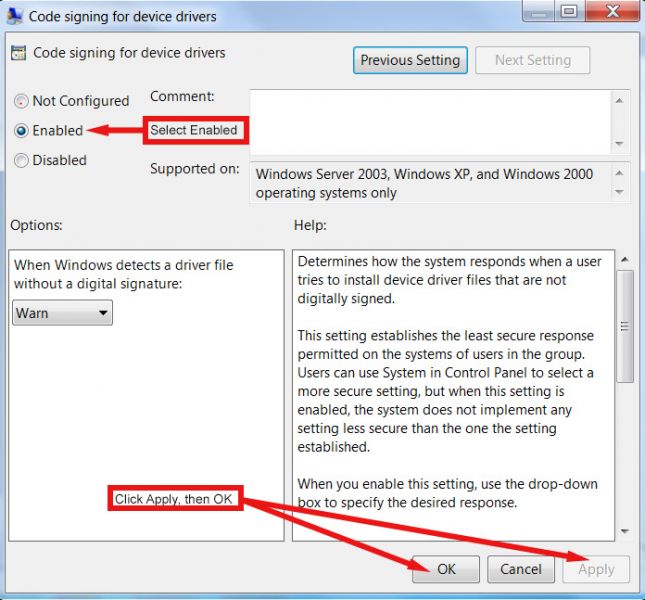Choose the Enabled radio option
The height and width of the screenshot is (600, 645).
coord(22,130)
